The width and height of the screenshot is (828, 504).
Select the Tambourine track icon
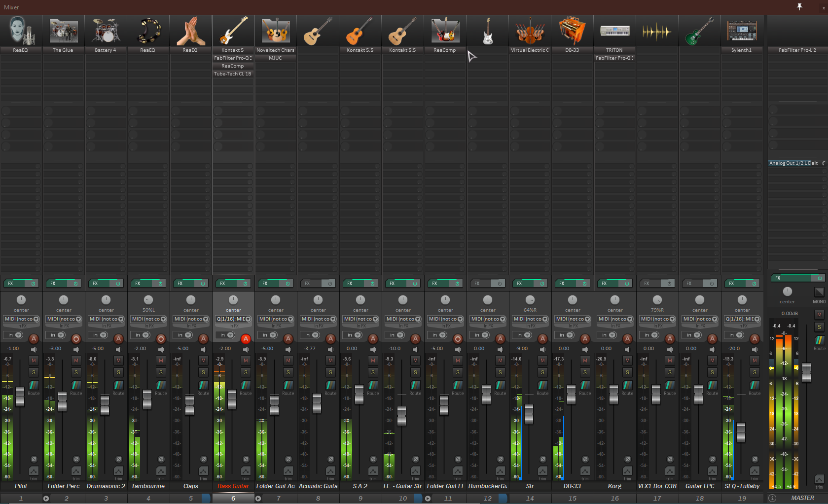tap(148, 31)
